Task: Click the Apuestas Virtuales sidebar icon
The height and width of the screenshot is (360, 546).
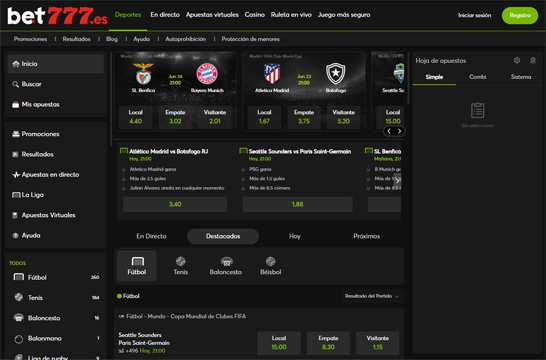Action: click(x=15, y=215)
